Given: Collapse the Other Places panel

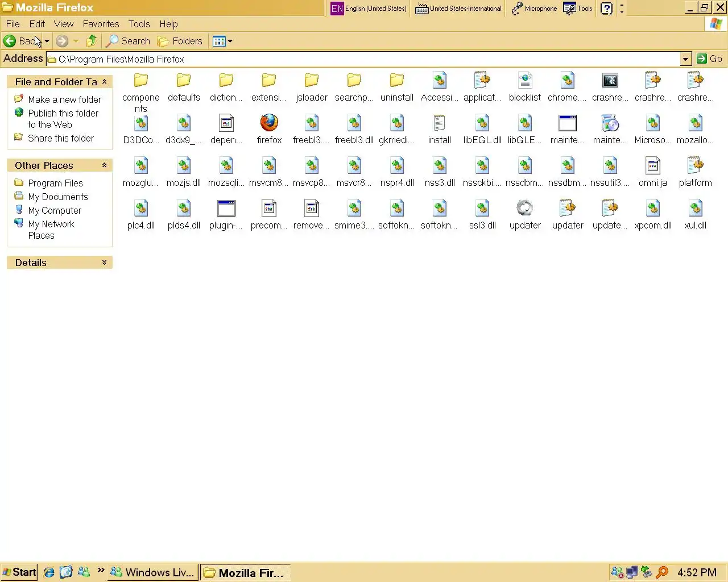Looking at the screenshot, I should point(104,165).
